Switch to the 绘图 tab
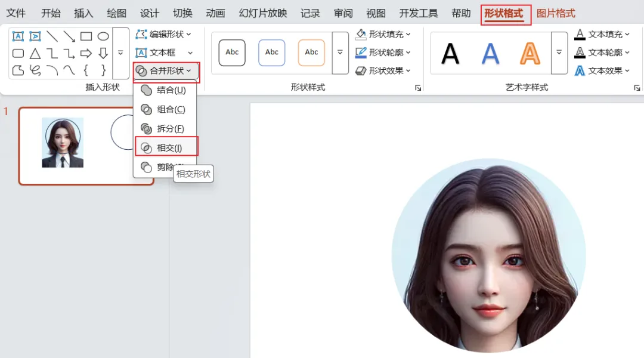 (117, 14)
